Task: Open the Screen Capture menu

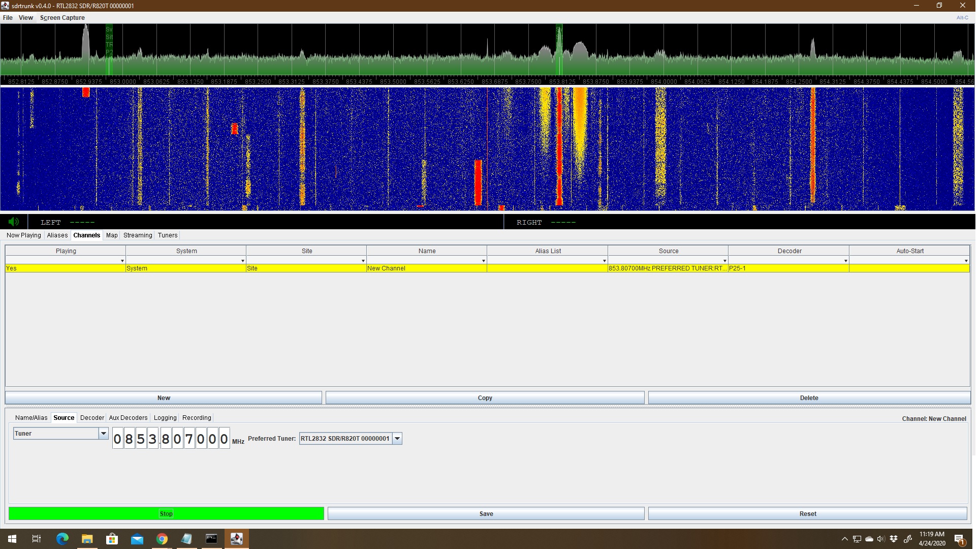Action: 62,17
